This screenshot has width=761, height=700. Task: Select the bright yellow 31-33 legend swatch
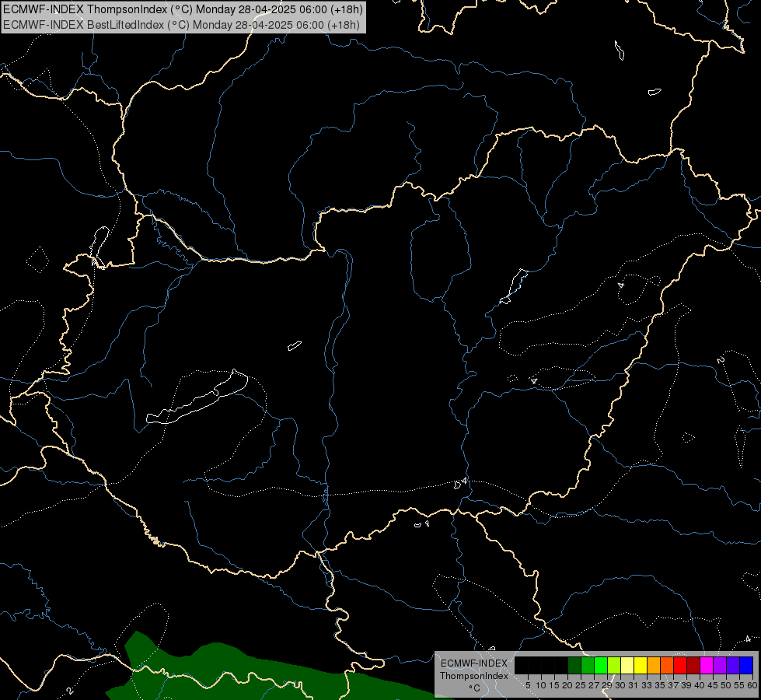(641, 665)
